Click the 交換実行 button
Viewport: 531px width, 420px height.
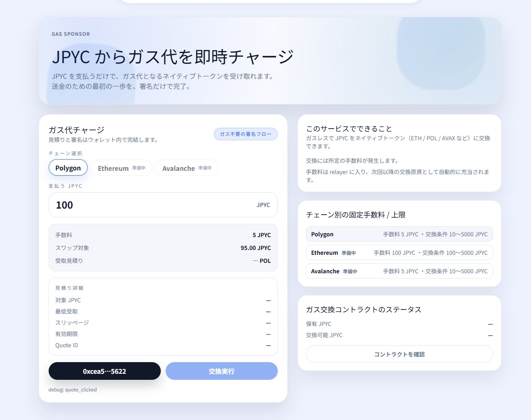[221, 371]
